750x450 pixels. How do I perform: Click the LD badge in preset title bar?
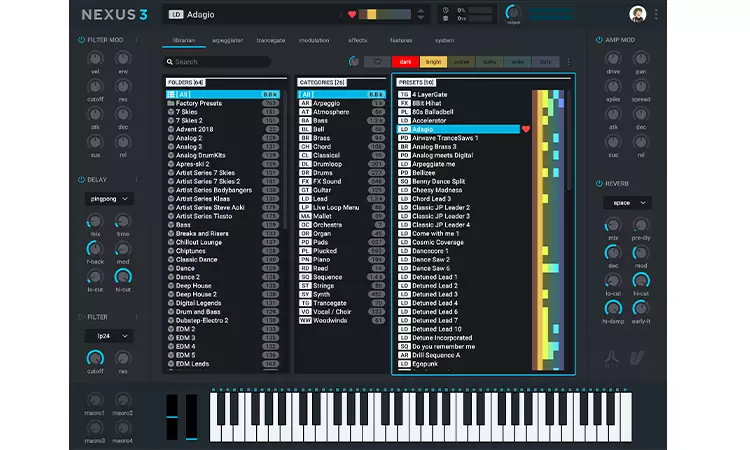pos(176,14)
